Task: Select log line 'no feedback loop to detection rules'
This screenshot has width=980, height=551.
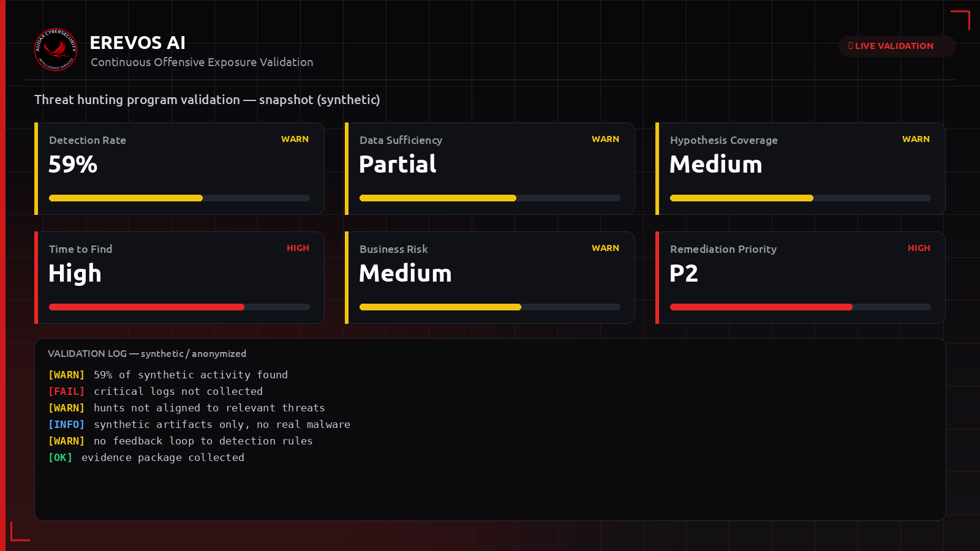Action: [x=181, y=441]
